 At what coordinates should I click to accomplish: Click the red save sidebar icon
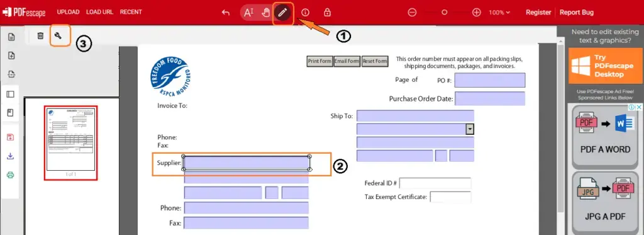(x=11, y=137)
